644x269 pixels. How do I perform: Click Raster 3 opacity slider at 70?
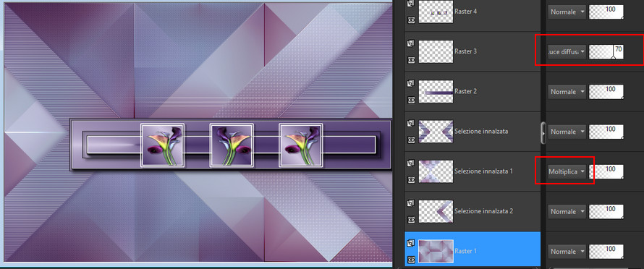click(x=606, y=52)
